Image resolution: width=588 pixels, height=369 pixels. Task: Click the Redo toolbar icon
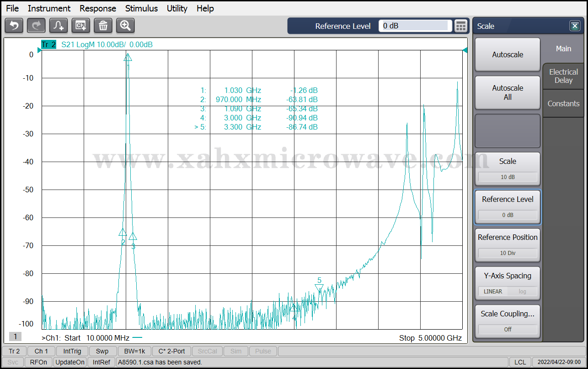tap(36, 26)
